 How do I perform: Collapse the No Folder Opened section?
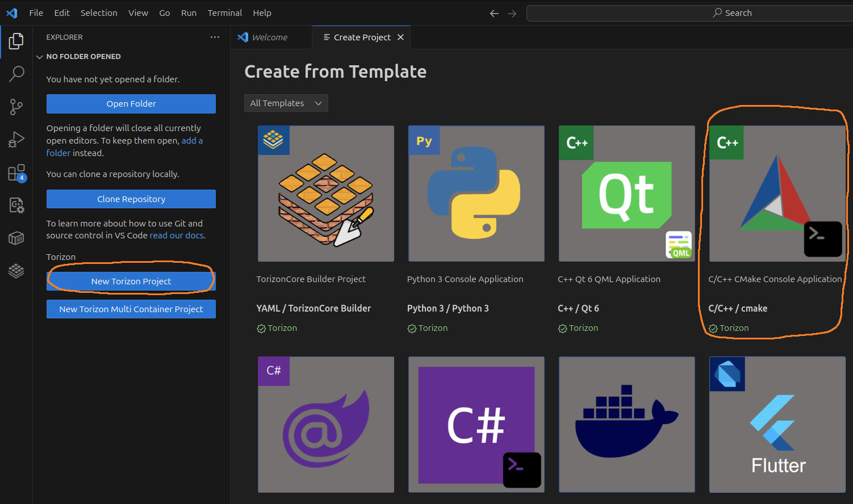(x=40, y=57)
